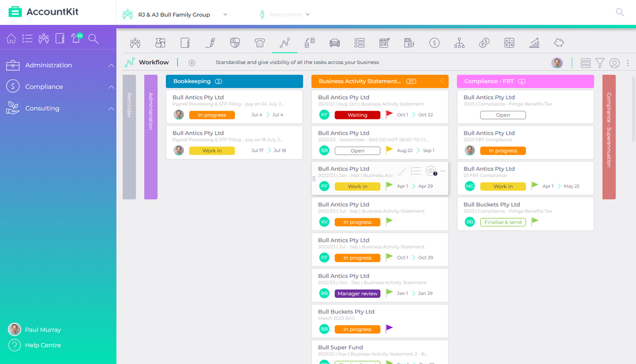The image size is (636, 364).
Task: Click Open status on 2023 FBT card
Action: point(503,115)
